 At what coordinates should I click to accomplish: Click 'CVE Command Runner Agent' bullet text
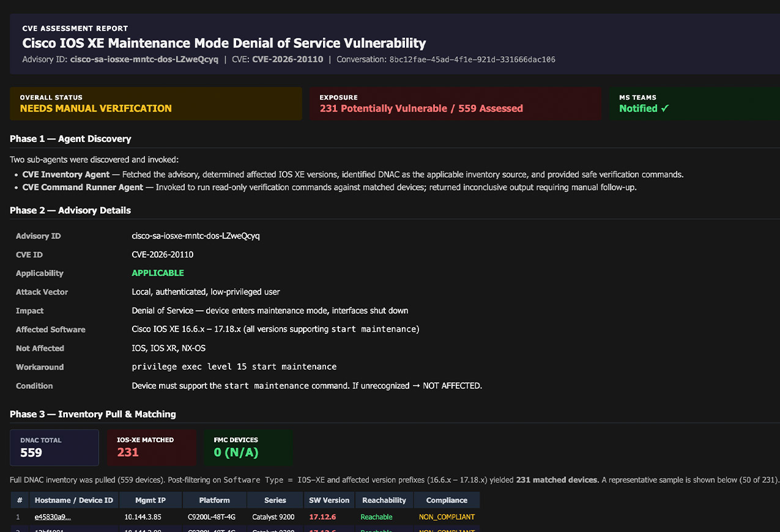point(83,188)
